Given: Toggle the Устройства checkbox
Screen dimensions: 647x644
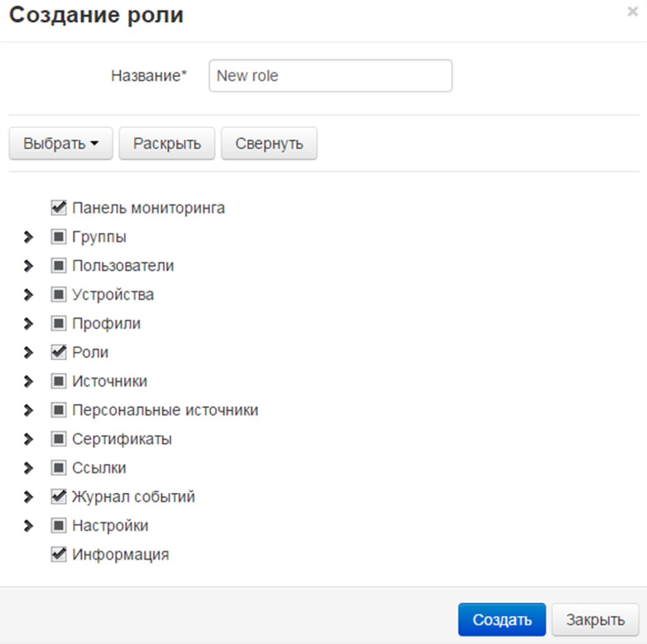Looking at the screenshot, I should click(x=58, y=295).
